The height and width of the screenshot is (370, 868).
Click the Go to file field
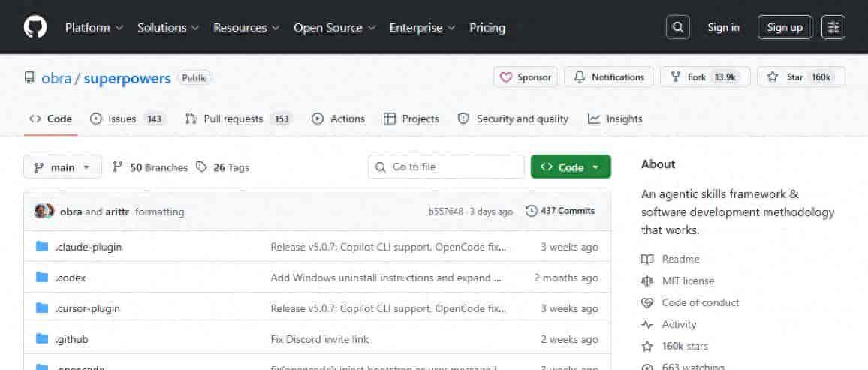coord(446,167)
